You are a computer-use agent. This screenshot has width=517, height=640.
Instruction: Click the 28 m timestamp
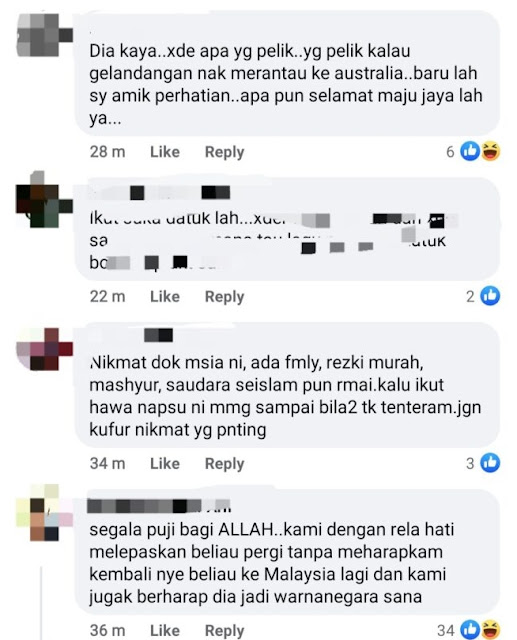(107, 152)
